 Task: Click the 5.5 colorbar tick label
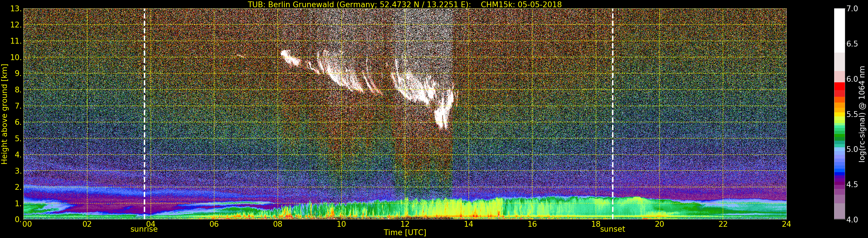pyautogui.click(x=852, y=114)
